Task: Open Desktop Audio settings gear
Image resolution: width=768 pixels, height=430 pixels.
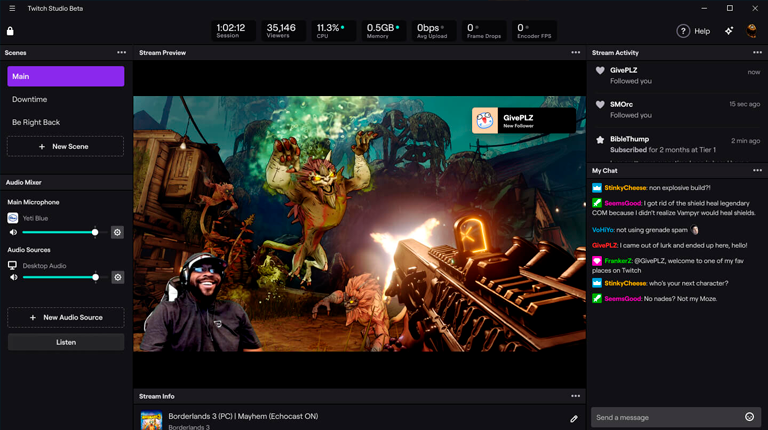Action: (x=118, y=277)
